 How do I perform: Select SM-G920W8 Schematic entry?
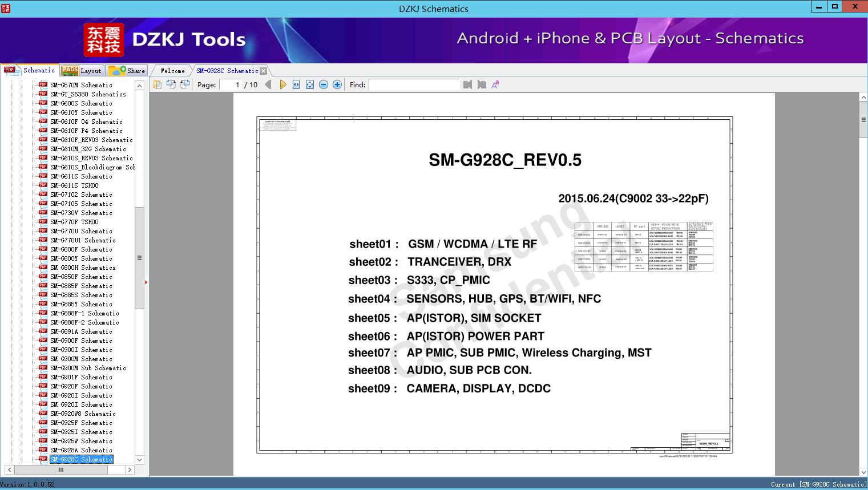click(x=83, y=414)
